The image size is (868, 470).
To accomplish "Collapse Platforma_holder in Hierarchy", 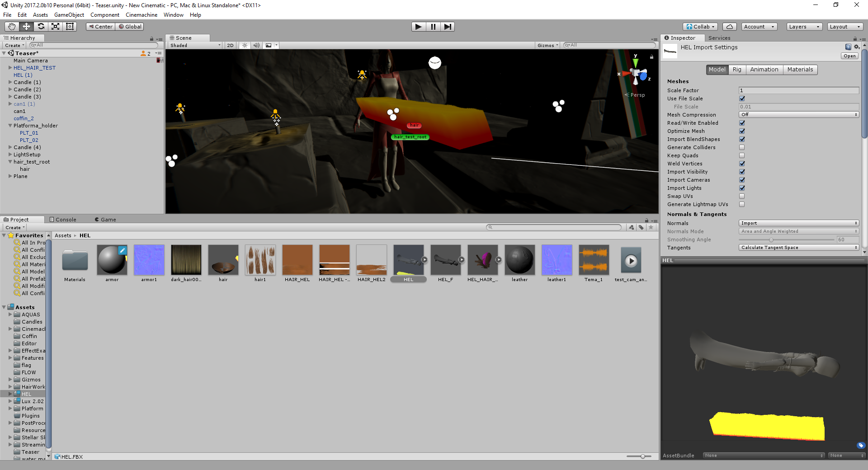I will (x=10, y=126).
